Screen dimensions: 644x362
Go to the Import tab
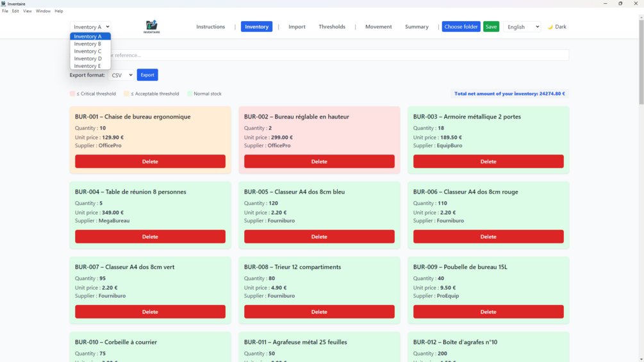(x=297, y=27)
